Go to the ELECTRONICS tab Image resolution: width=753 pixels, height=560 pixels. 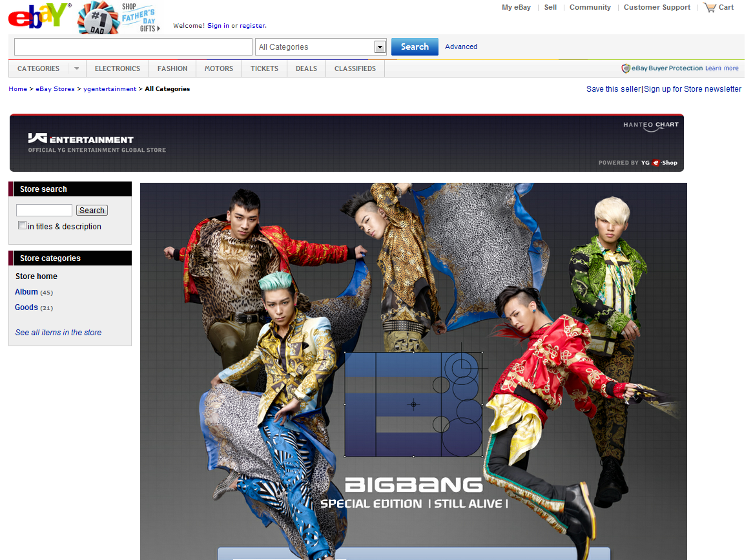(x=118, y=68)
